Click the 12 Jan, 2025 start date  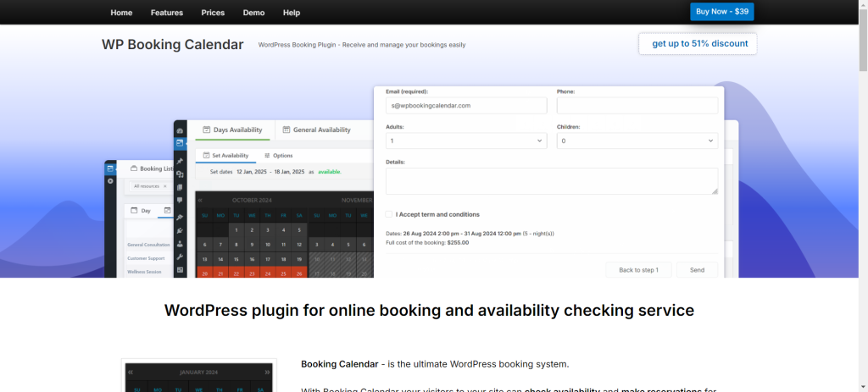tap(250, 172)
